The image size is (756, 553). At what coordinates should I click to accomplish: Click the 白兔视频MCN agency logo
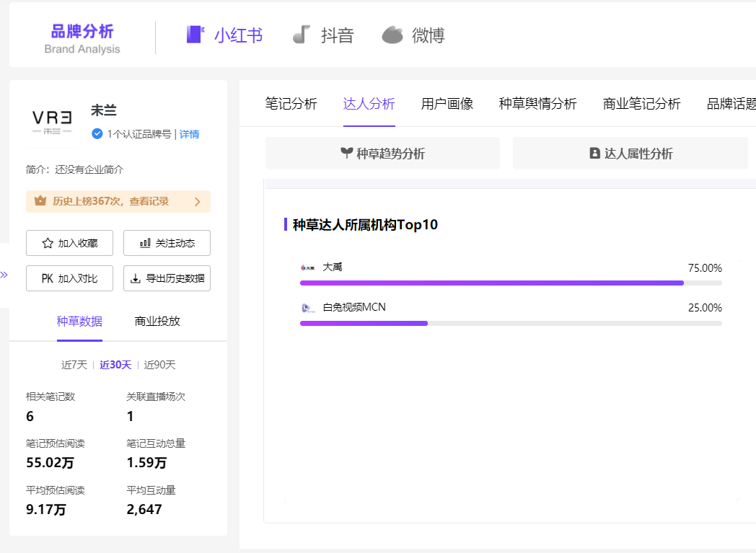(307, 308)
